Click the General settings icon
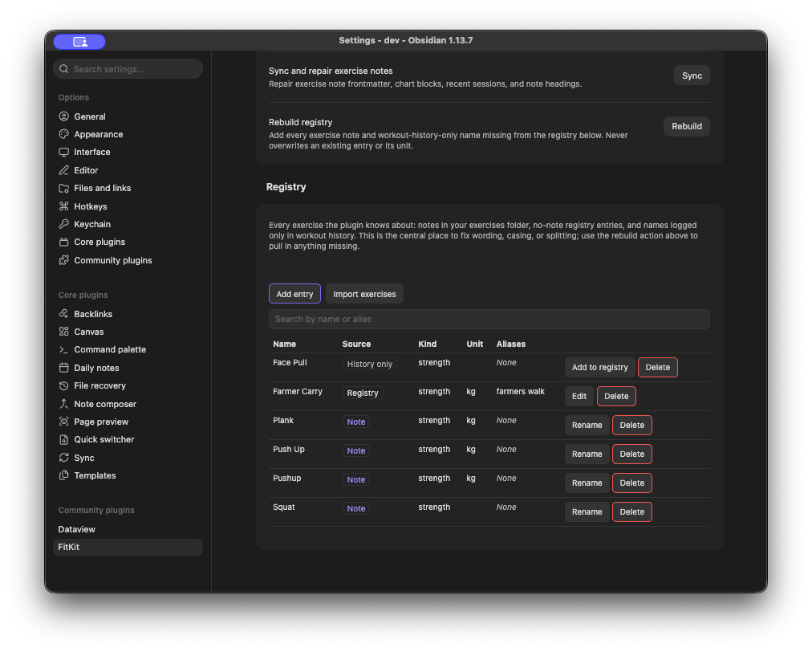812x652 pixels. [x=63, y=116]
